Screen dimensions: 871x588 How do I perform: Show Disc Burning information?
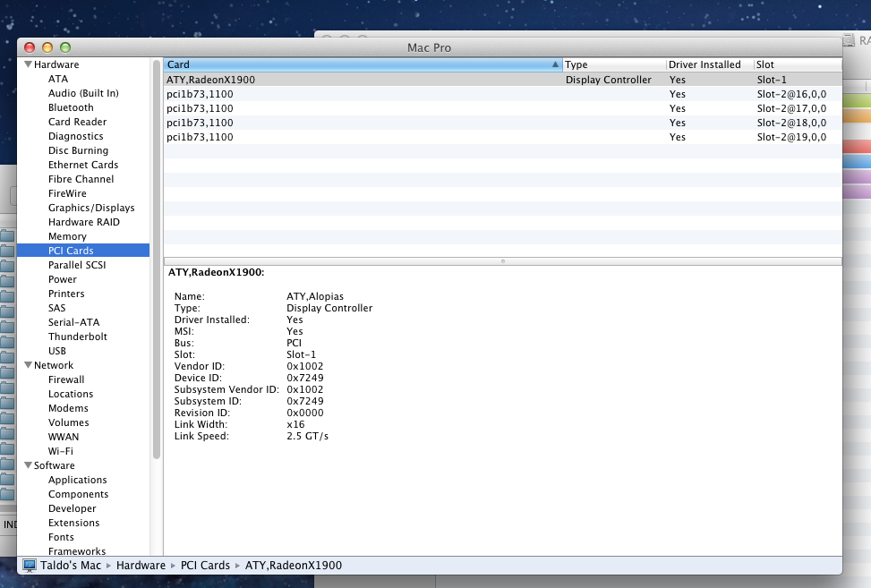pyautogui.click(x=78, y=150)
